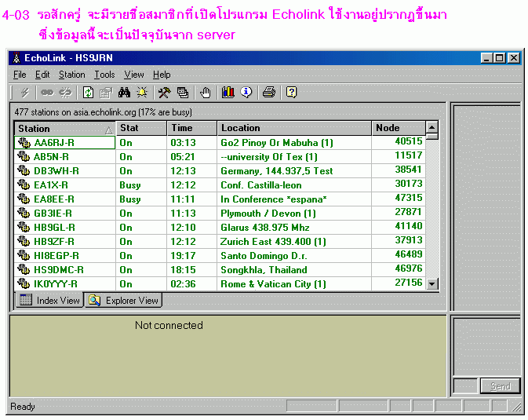This screenshot has width=528, height=420.
Task: Open Preferences with the stacked windows icon
Action: (x=183, y=93)
